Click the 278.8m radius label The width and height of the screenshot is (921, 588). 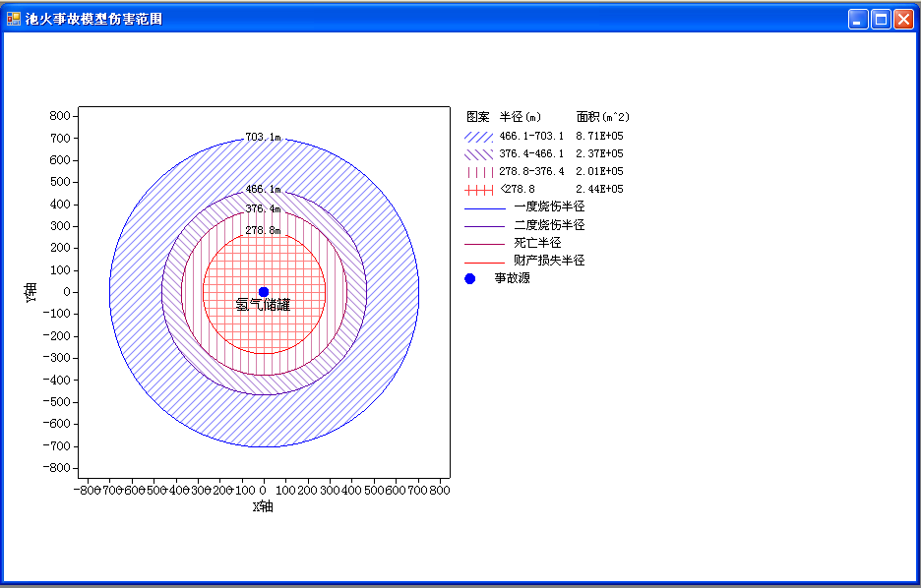point(263,231)
